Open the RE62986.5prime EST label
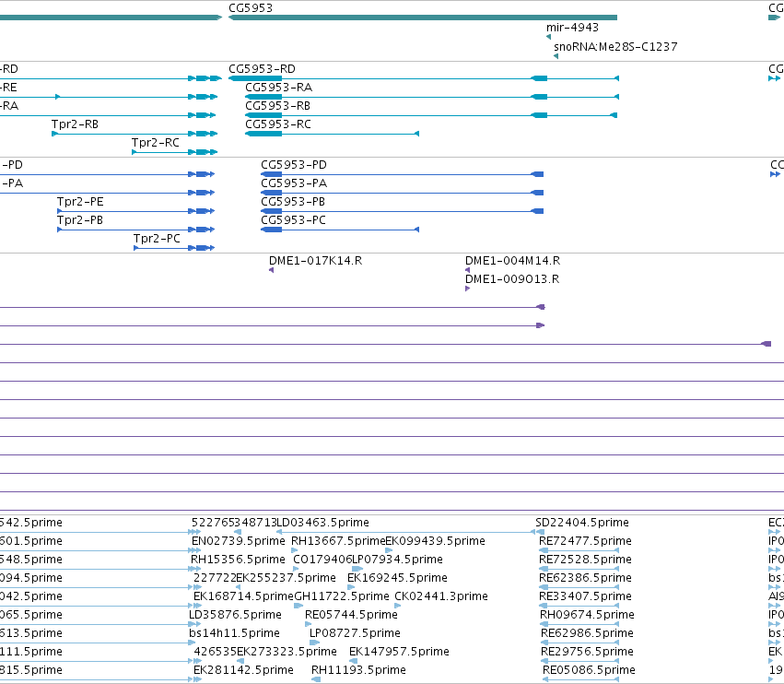Image resolution: width=784 pixels, height=684 pixels. tap(587, 633)
